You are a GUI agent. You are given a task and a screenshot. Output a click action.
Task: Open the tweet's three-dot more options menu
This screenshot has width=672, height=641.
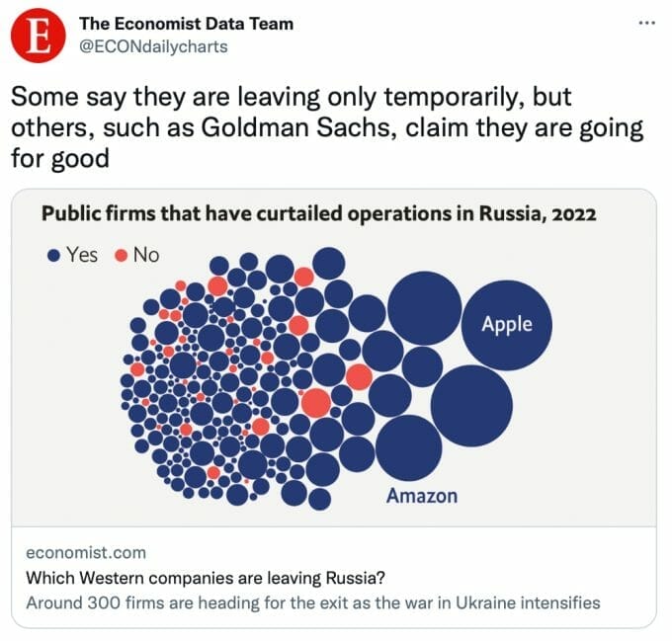click(645, 22)
